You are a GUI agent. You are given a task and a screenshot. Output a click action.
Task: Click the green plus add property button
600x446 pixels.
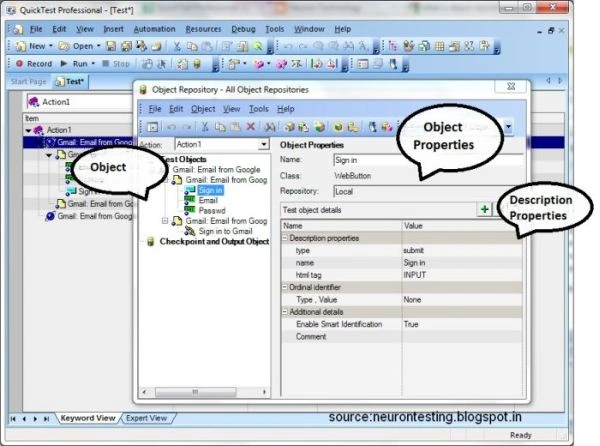(484, 209)
